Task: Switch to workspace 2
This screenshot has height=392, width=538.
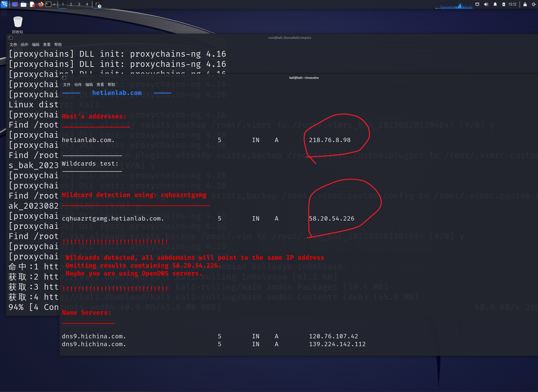Action: point(71,4)
